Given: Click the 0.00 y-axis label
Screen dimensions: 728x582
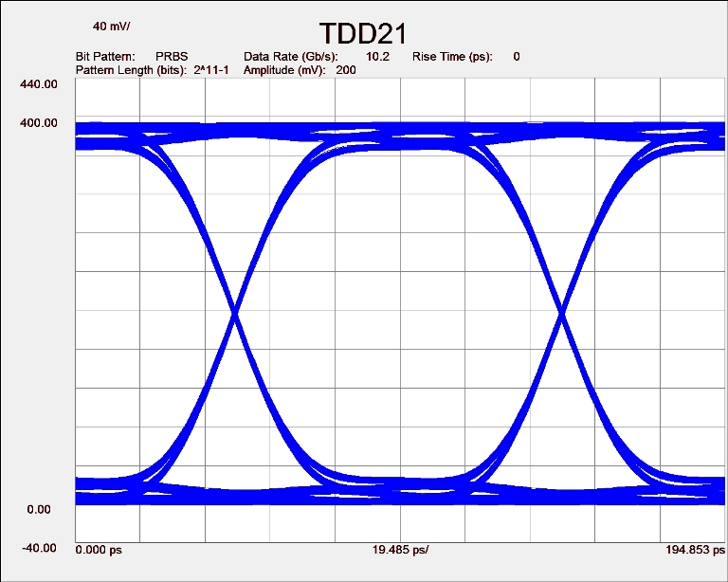Looking at the screenshot, I should pyautogui.click(x=39, y=510).
